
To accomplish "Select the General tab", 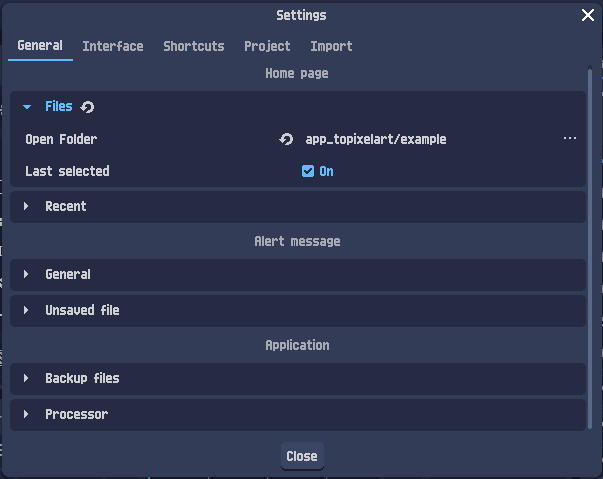I will pyautogui.click(x=40, y=46).
